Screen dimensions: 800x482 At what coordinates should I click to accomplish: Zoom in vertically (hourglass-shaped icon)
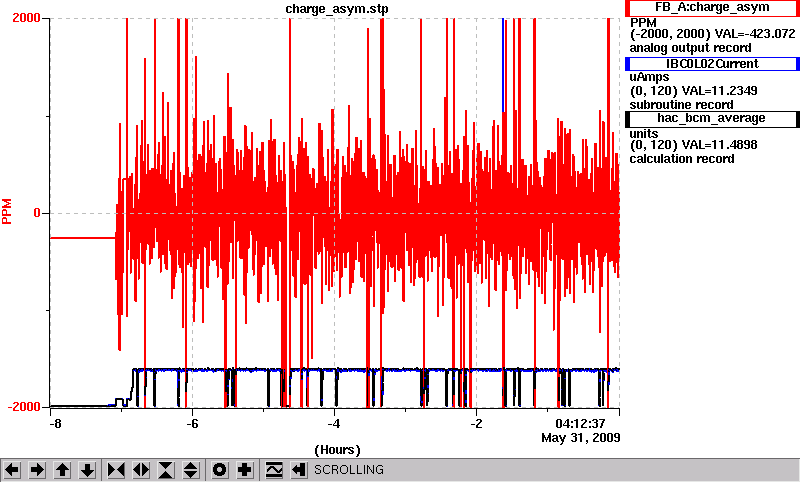166,470
